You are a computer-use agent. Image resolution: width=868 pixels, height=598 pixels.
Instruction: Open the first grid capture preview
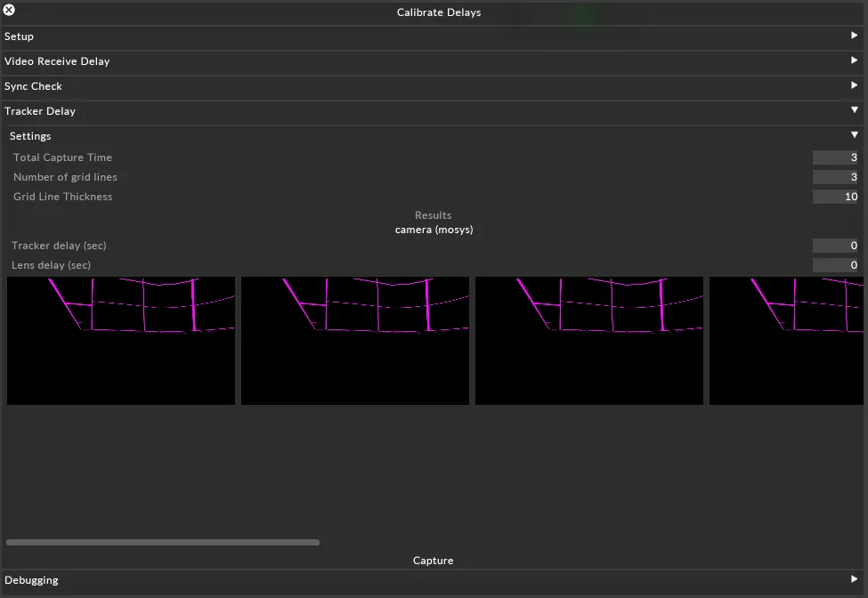coord(121,340)
